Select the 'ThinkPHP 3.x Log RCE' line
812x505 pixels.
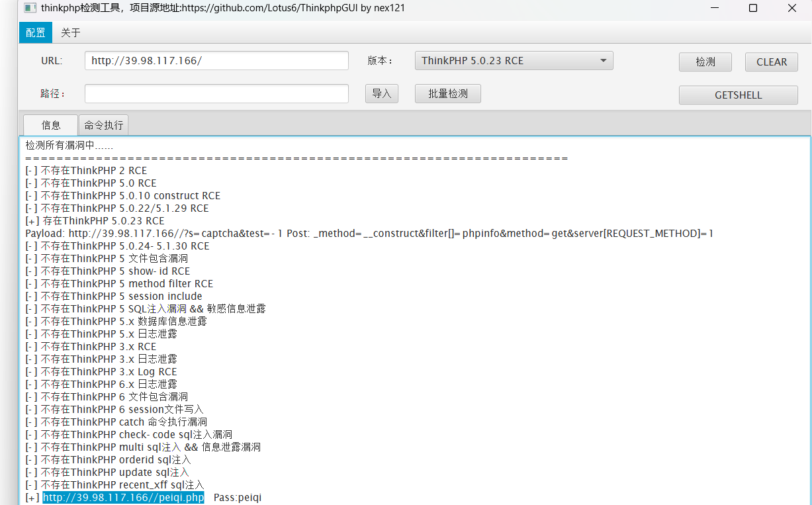pos(101,372)
